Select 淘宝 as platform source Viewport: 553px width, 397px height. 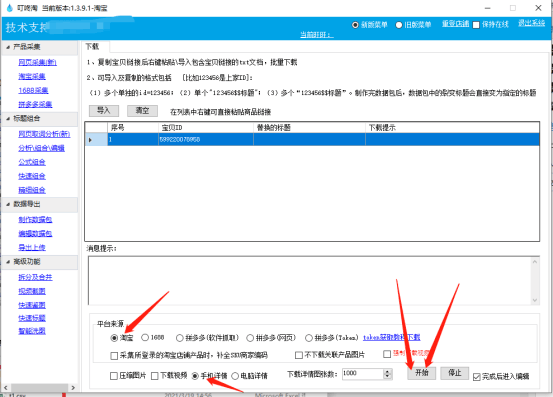(x=122, y=338)
